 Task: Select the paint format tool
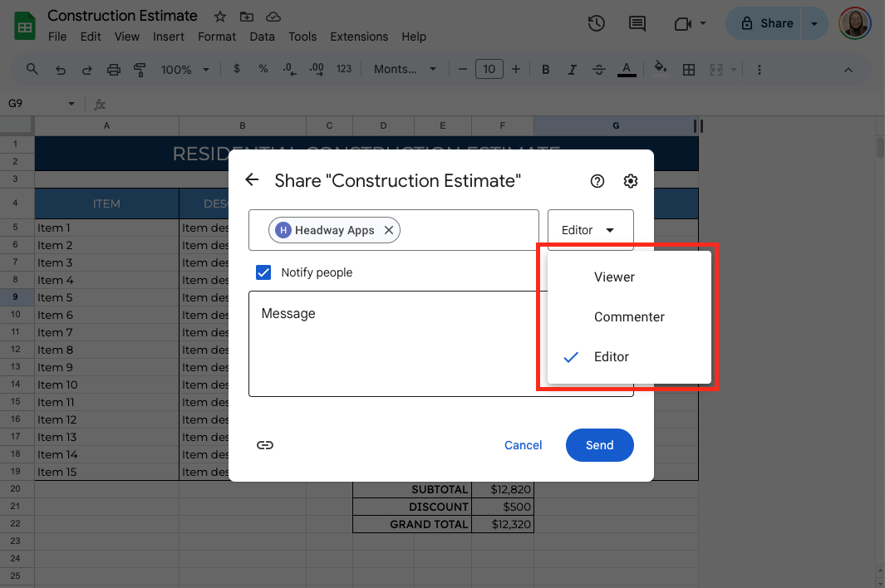coord(140,70)
